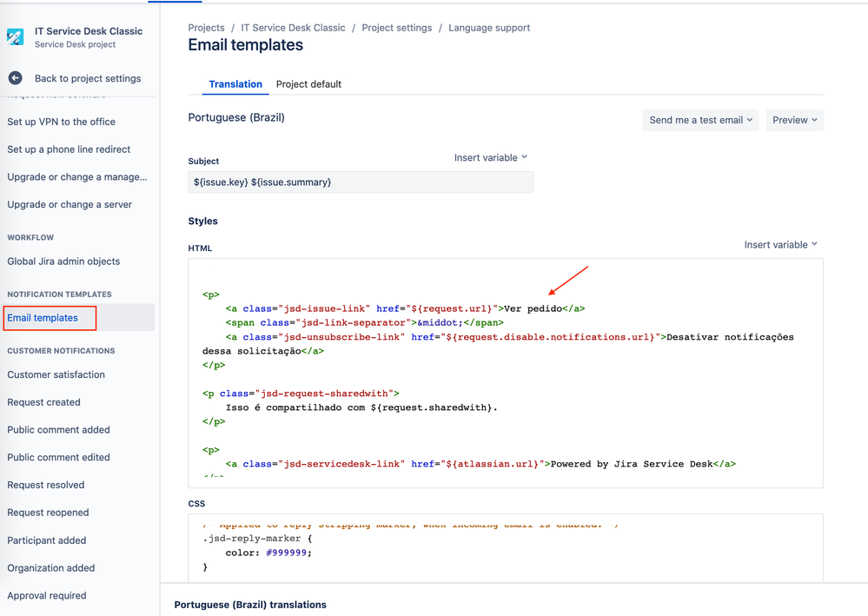The image size is (868, 616).
Task: Open Participant added notification
Action: tap(47, 540)
